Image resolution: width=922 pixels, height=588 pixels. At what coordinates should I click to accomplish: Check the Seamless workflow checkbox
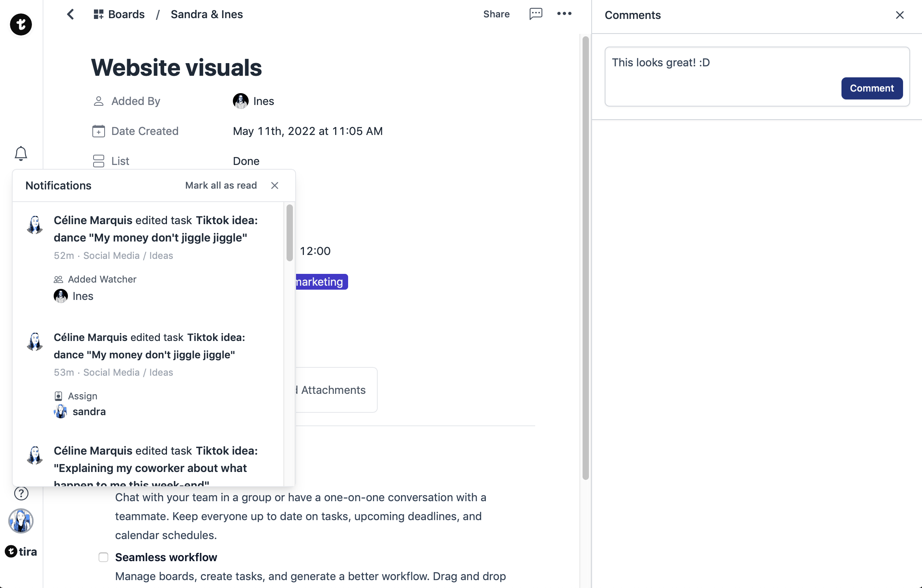(103, 557)
